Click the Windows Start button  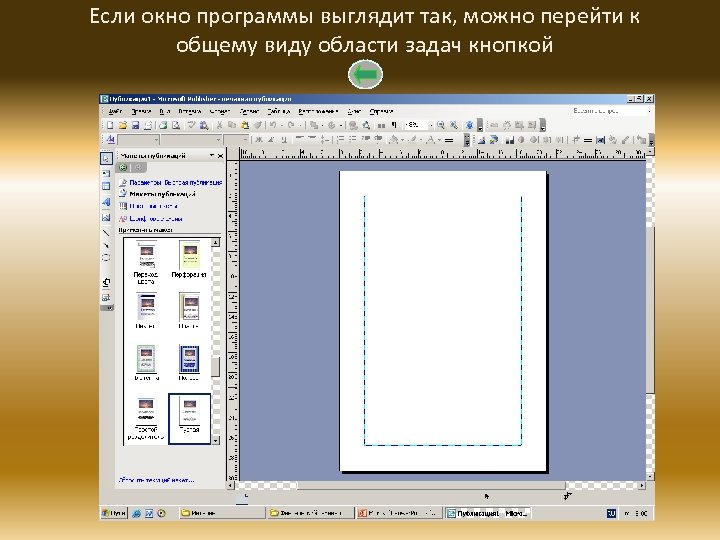tap(113, 513)
